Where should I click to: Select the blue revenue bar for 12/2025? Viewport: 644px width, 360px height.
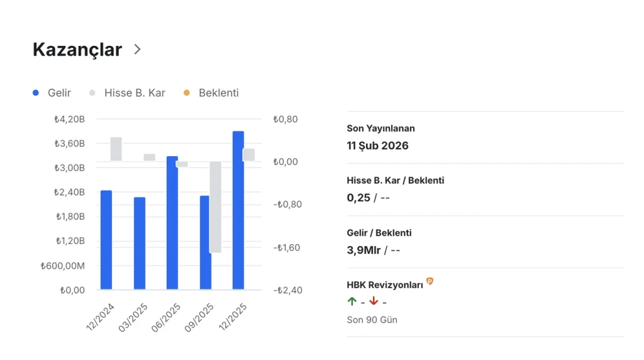pyautogui.click(x=238, y=210)
